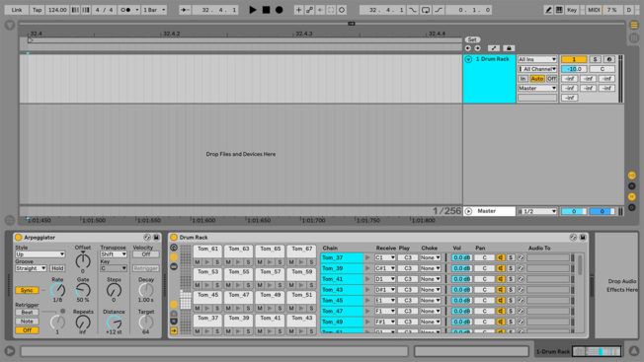Click the MIDI Arrangement Overdub plus icon
Viewport: 644px width, 362px height.
click(298, 10)
